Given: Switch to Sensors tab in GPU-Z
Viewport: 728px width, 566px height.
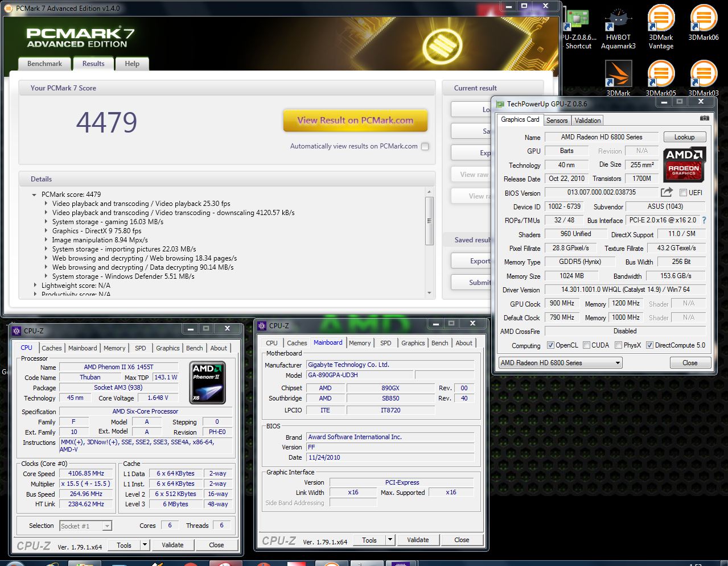Looking at the screenshot, I should [x=557, y=121].
